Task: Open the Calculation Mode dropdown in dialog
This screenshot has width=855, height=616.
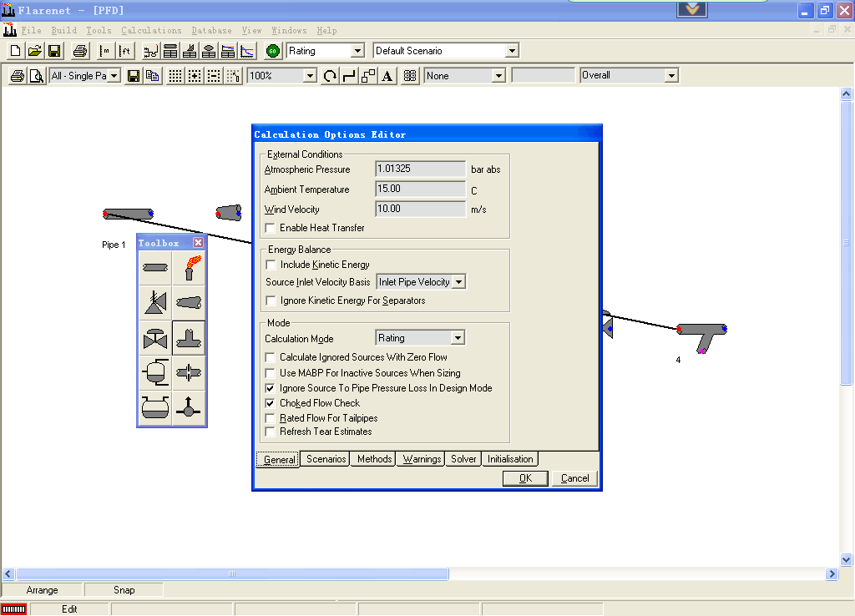Action: pyautogui.click(x=458, y=338)
